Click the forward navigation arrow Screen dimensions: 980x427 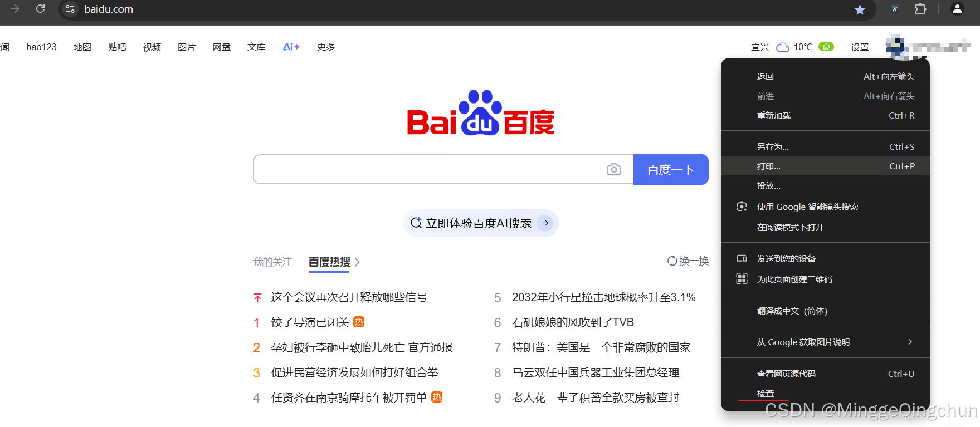pos(15,9)
